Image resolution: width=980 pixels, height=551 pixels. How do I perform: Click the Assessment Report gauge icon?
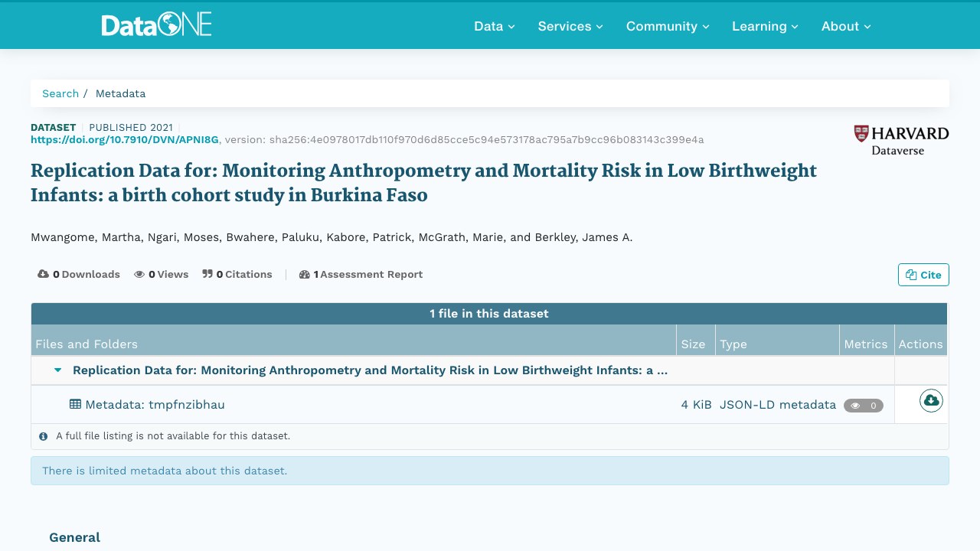pos(304,274)
